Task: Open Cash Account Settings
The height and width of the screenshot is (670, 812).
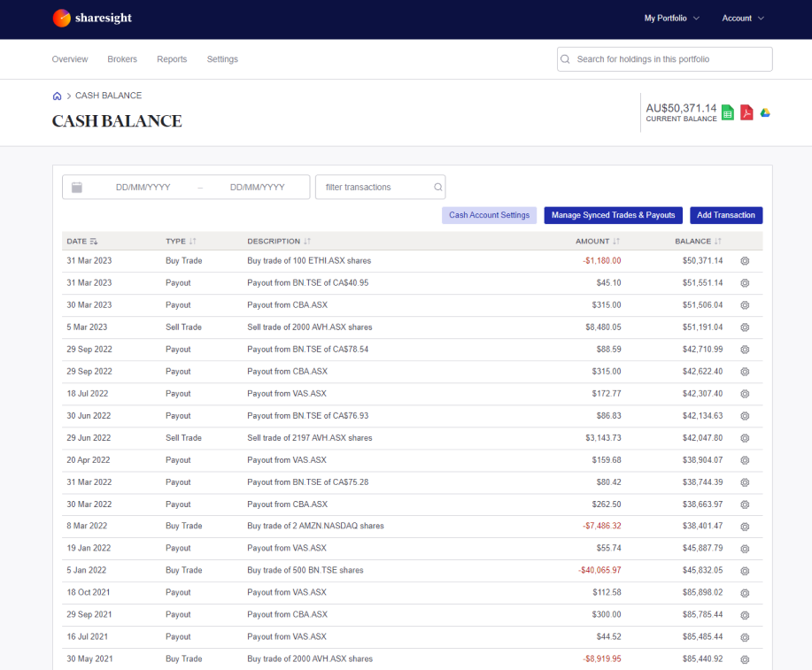Action: pos(488,215)
